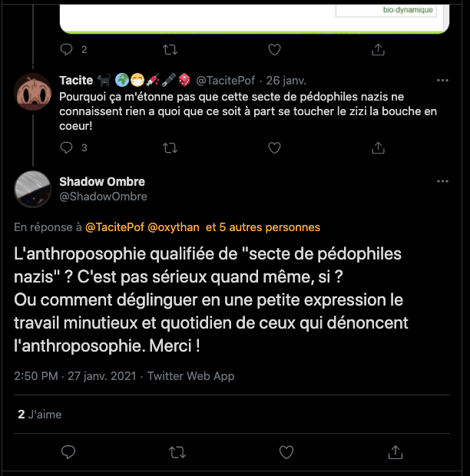Like the top partially visible tweet
The image size is (470, 476).
(x=274, y=49)
